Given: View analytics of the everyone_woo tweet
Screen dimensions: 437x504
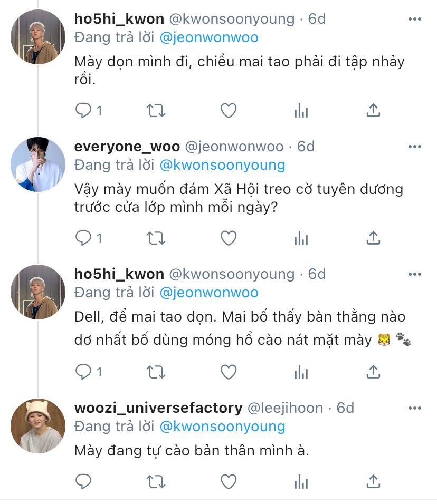Looking at the screenshot, I should point(301,239).
